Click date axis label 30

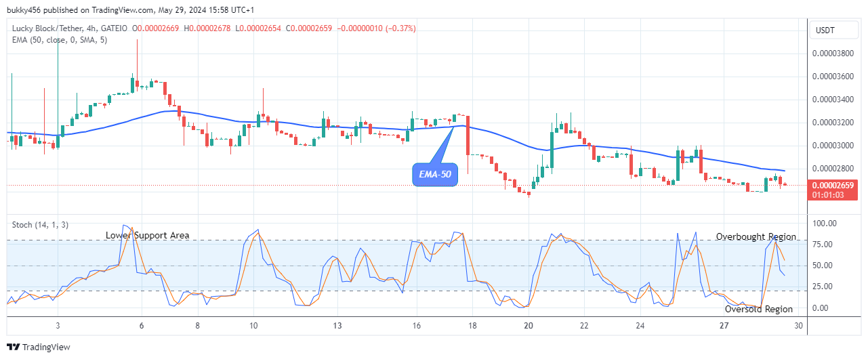pyautogui.click(x=799, y=326)
